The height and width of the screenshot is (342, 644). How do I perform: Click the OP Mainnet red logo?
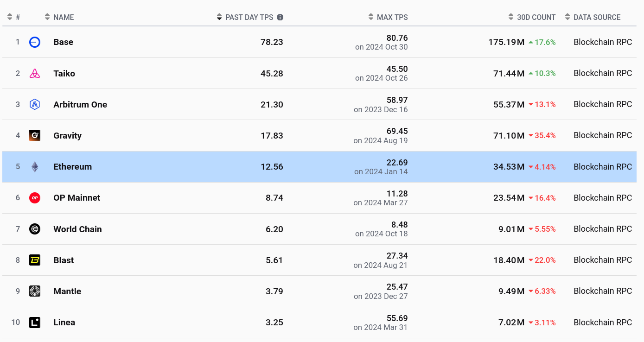(x=35, y=198)
